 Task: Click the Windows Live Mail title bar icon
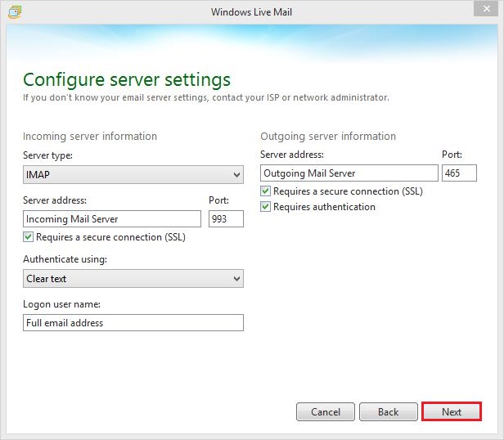point(15,12)
